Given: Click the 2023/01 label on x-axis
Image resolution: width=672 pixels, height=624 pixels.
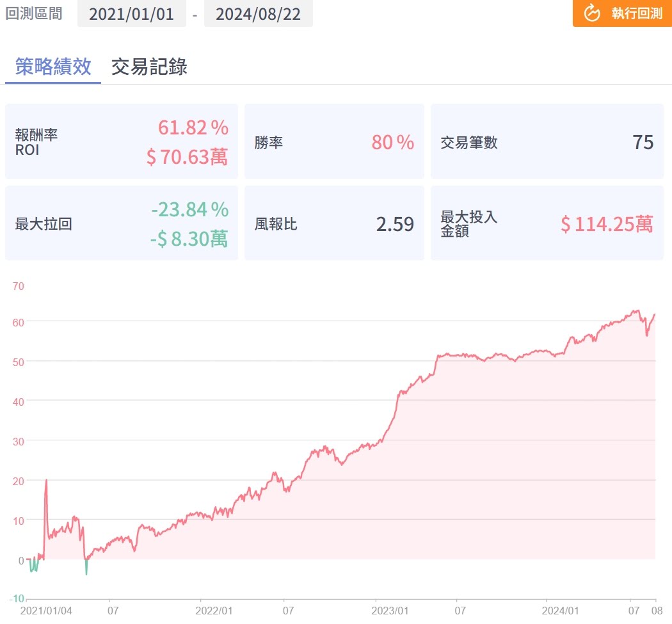Looking at the screenshot, I should pyautogui.click(x=390, y=611).
